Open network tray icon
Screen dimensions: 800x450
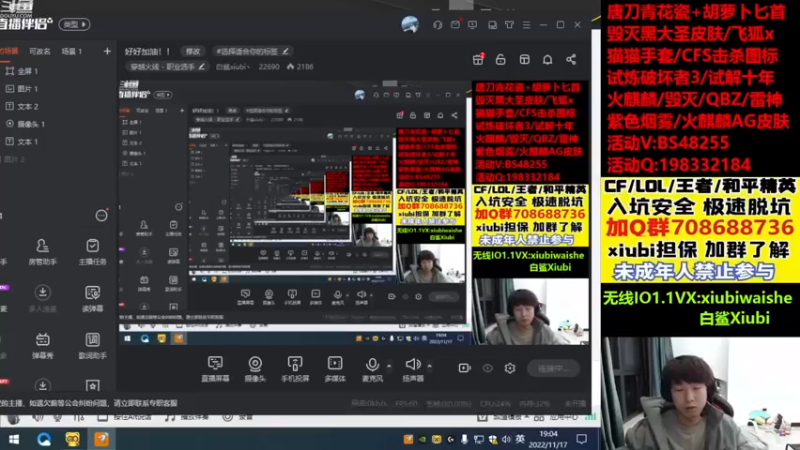(x=478, y=439)
